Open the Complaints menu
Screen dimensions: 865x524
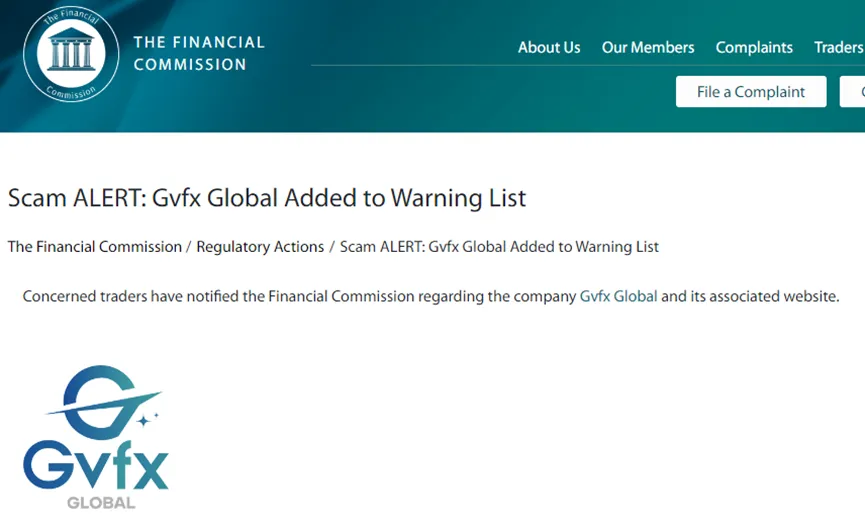(754, 47)
